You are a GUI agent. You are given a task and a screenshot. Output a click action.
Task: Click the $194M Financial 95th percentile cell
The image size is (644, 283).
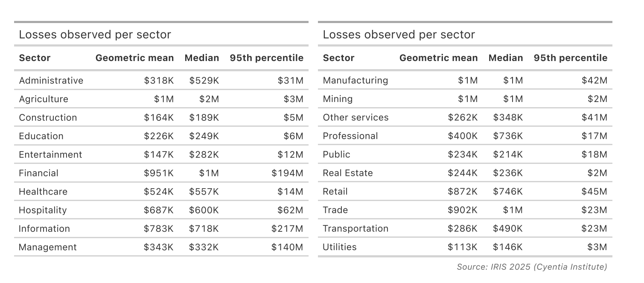click(287, 173)
